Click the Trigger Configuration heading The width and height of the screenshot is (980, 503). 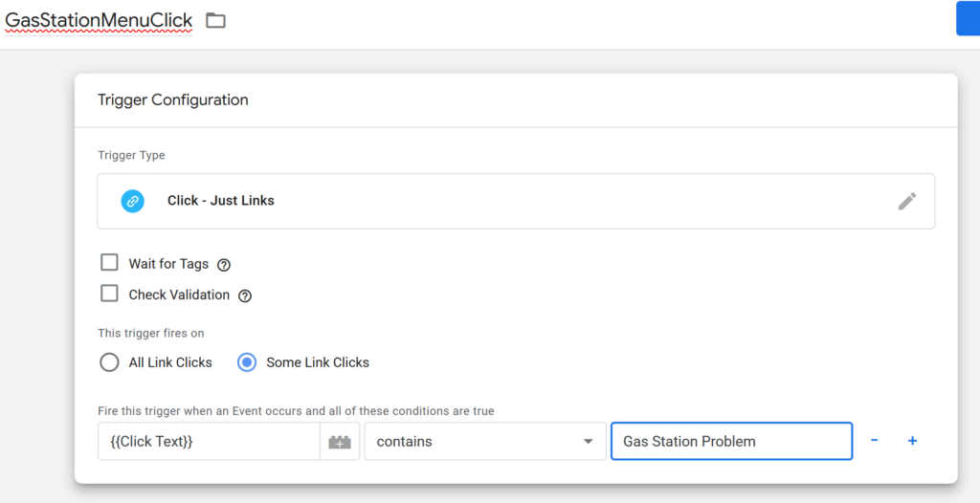(173, 99)
